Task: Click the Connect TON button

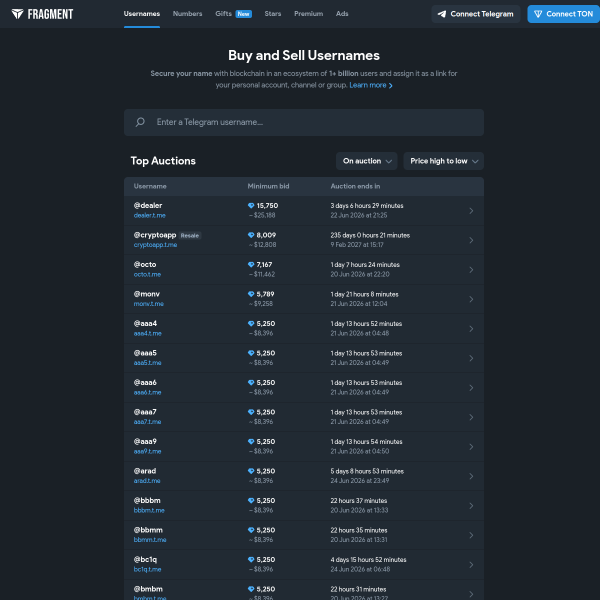Action: pos(564,14)
